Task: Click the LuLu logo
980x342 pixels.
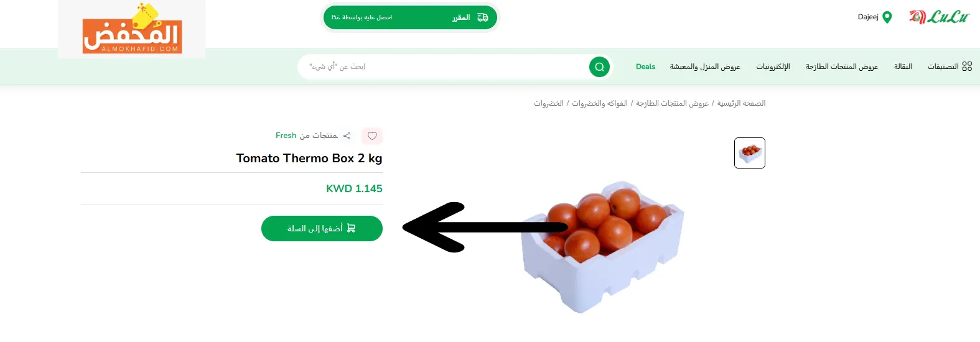Action: 939,17
